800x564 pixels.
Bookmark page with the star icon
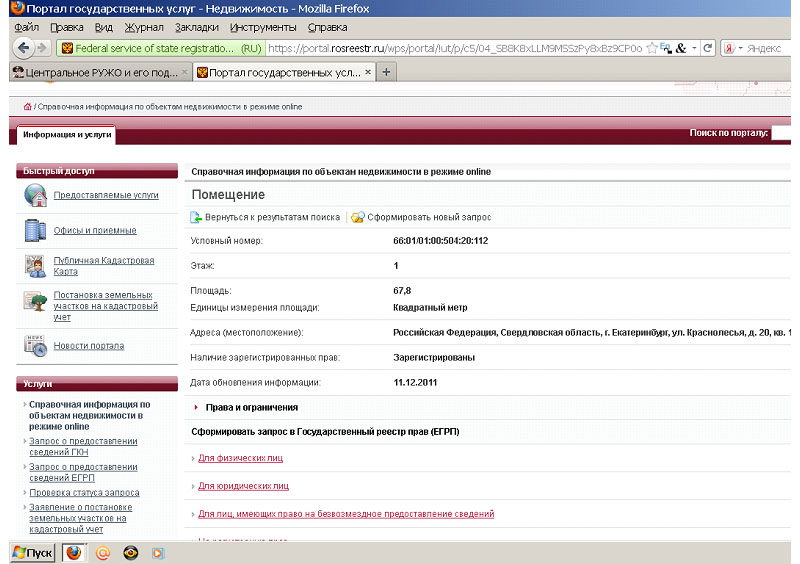[652, 47]
